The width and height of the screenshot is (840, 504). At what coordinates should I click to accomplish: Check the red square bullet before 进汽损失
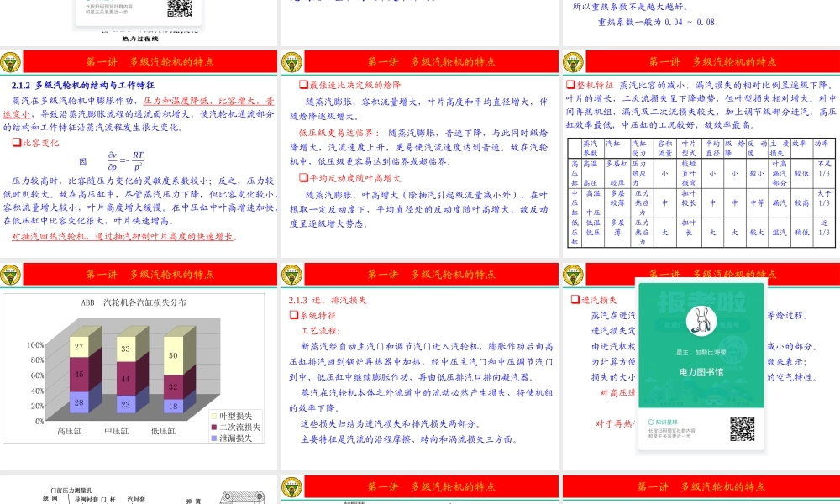pos(575,298)
